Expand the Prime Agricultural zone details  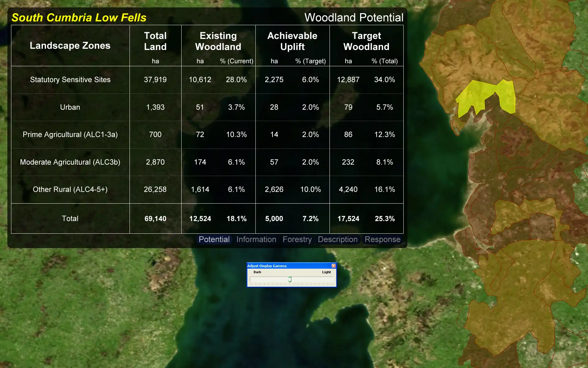coord(70,134)
